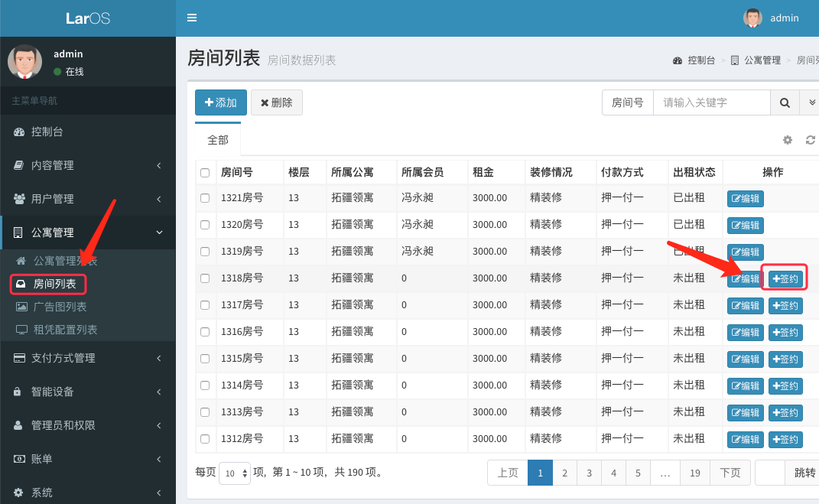Sort by the 租金 column header
This screenshot has width=819, height=504.
tap(483, 172)
